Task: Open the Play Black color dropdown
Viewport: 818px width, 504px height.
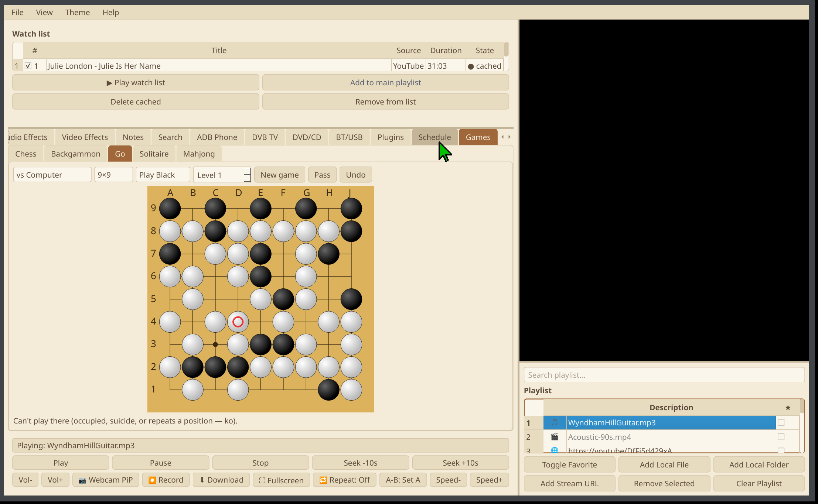Action: point(163,175)
